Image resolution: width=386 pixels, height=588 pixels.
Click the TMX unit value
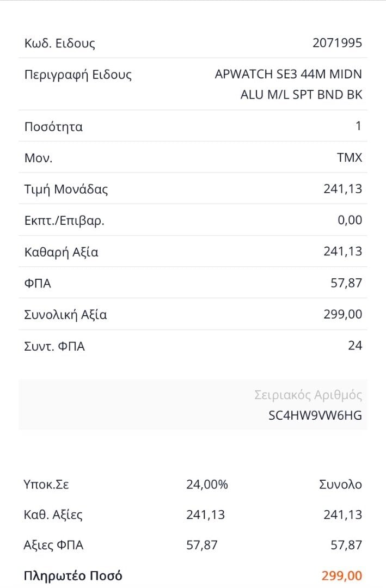[350, 158]
